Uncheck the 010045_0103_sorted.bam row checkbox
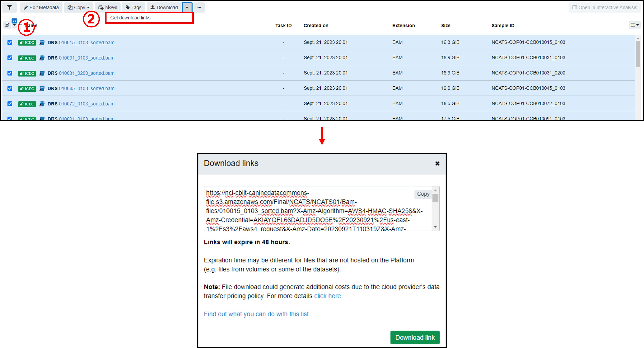Screen dimensions: 644x348 tap(10, 88)
